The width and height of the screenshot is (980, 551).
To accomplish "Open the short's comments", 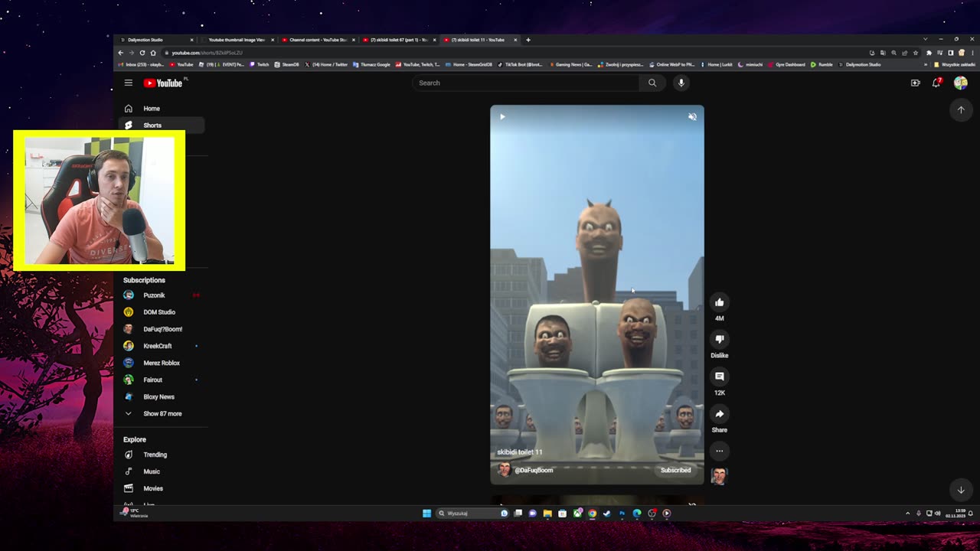I will click(x=719, y=377).
